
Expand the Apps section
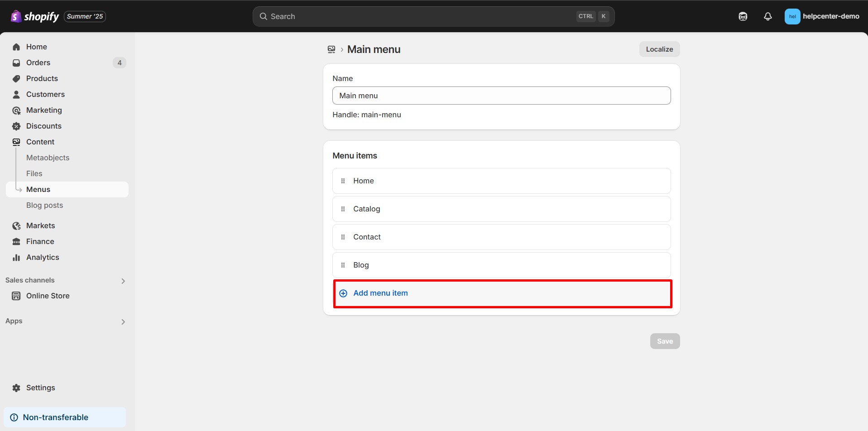pyautogui.click(x=123, y=321)
